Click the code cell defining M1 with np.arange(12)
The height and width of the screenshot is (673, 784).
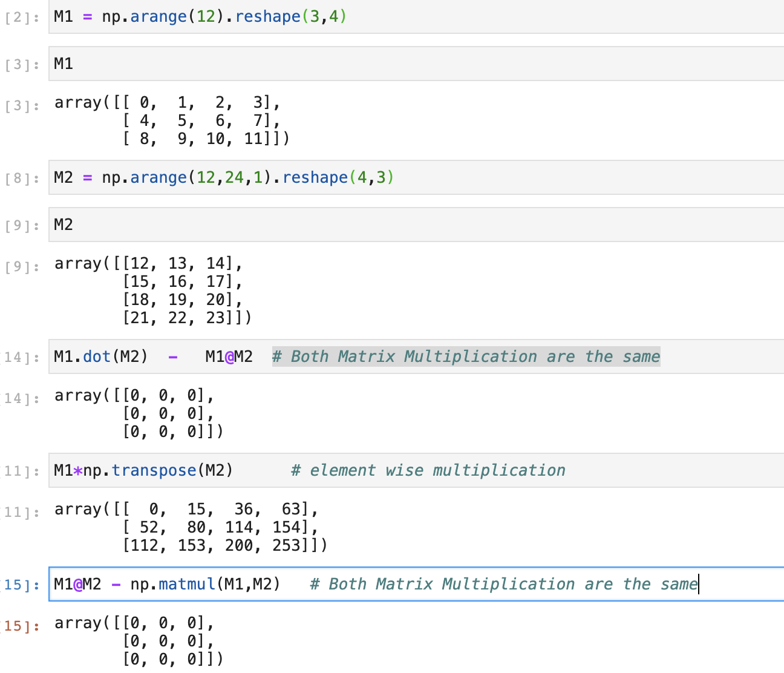point(416,16)
